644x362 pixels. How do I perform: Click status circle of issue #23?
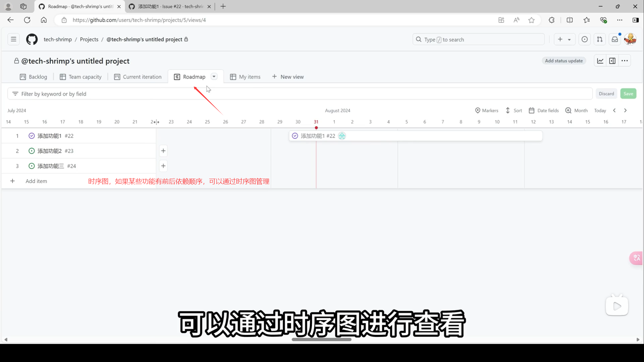(32, 151)
